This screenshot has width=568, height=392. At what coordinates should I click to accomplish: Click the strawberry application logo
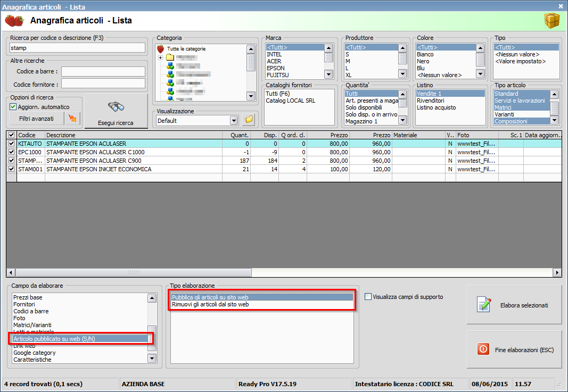coord(14,21)
